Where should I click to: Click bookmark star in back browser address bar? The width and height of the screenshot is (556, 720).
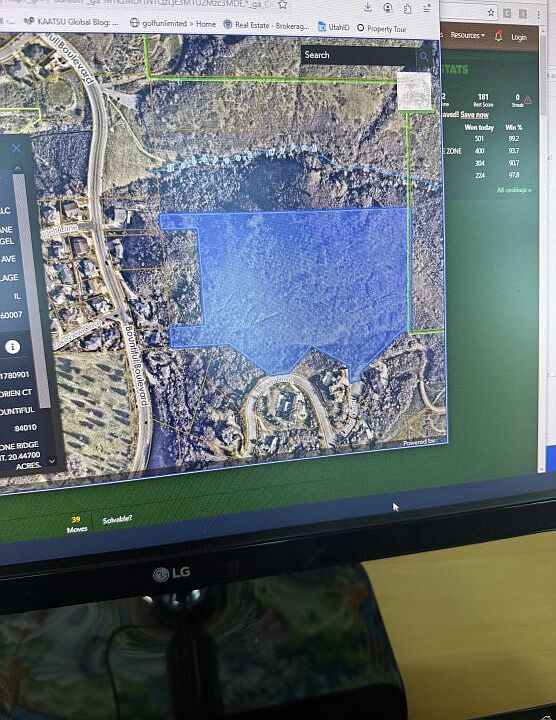point(490,12)
